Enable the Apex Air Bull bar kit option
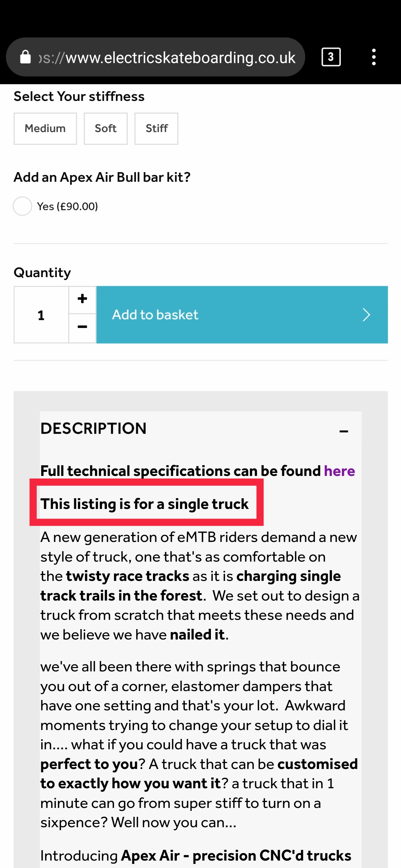The height and width of the screenshot is (868, 401). tap(23, 206)
